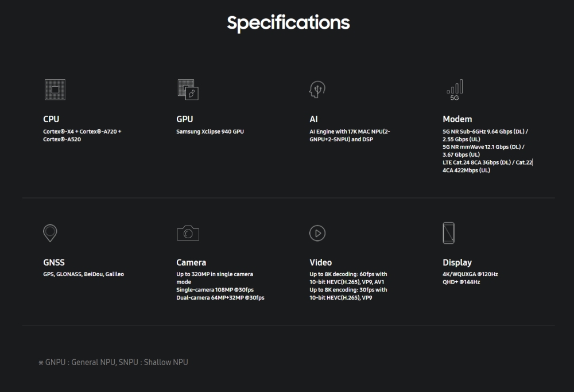
Task: Click the Display phone icon
Action: coord(449,232)
